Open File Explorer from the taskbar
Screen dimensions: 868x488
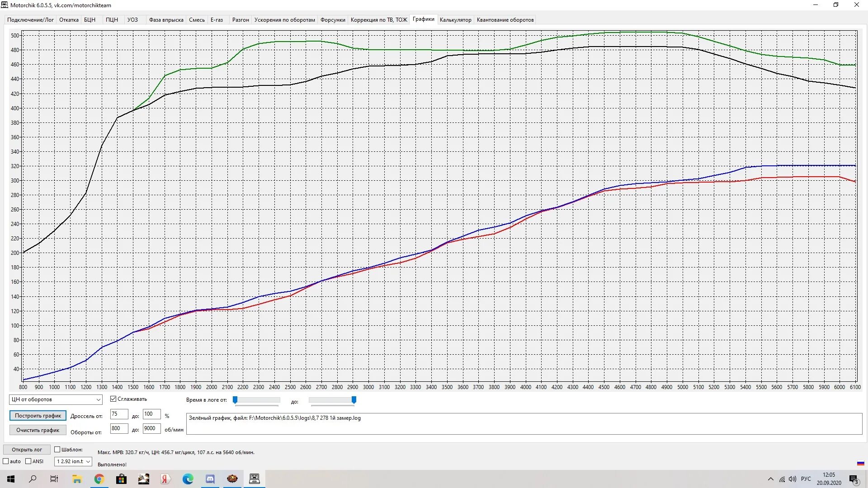pyautogui.click(x=77, y=479)
